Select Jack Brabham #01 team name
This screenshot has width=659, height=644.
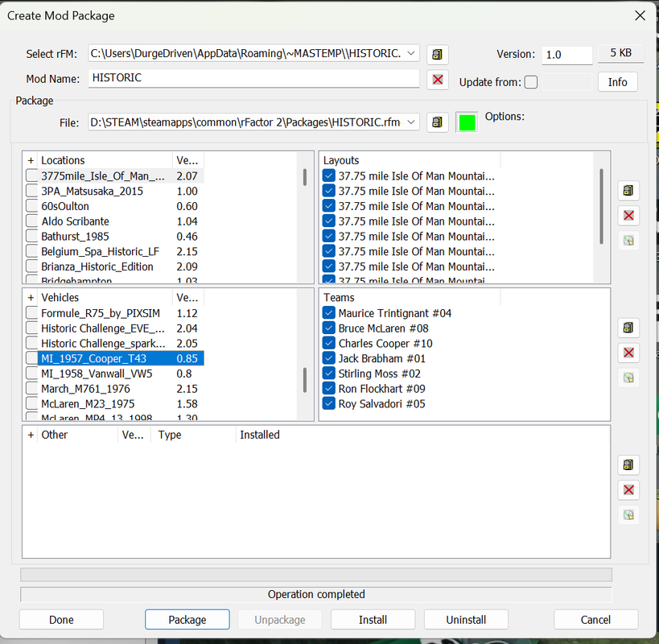(x=381, y=358)
